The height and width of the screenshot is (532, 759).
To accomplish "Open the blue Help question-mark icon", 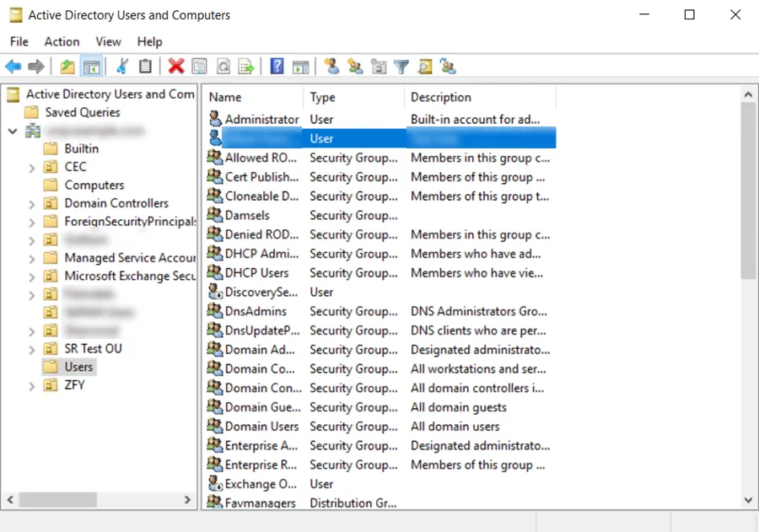I will pyautogui.click(x=277, y=67).
